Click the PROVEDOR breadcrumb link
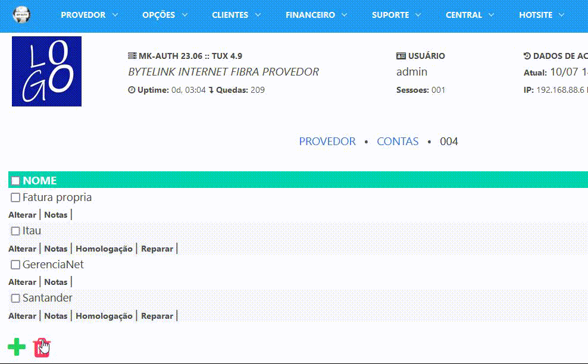 pos(327,142)
